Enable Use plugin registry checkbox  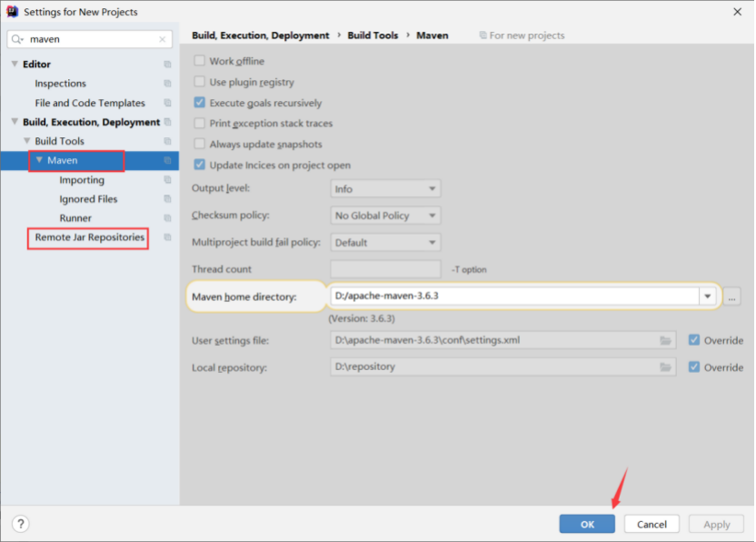click(x=199, y=82)
